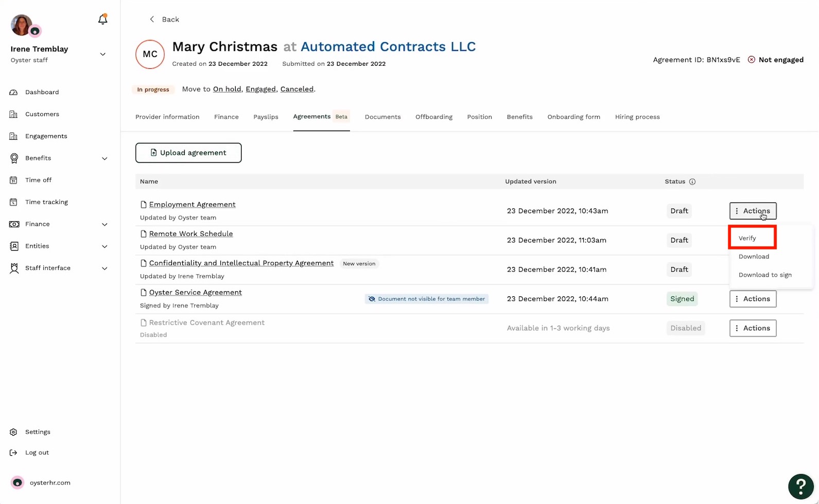Click the Upload agreement button
819x504 pixels.
[188, 153]
